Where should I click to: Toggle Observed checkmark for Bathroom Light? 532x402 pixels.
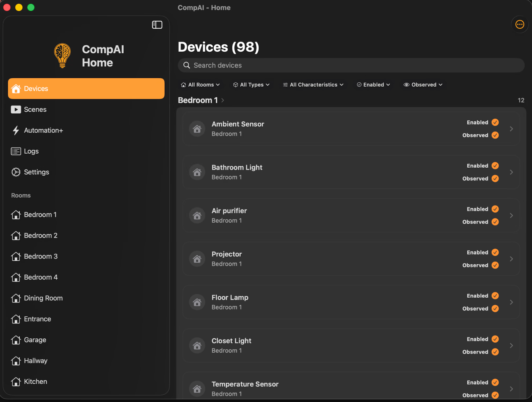pos(495,179)
